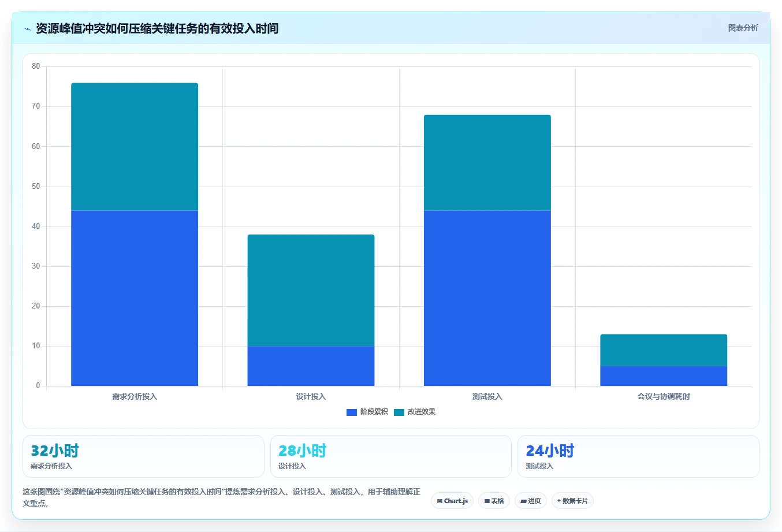Click the 图表分析 label in header
782x532 pixels.
743,28
